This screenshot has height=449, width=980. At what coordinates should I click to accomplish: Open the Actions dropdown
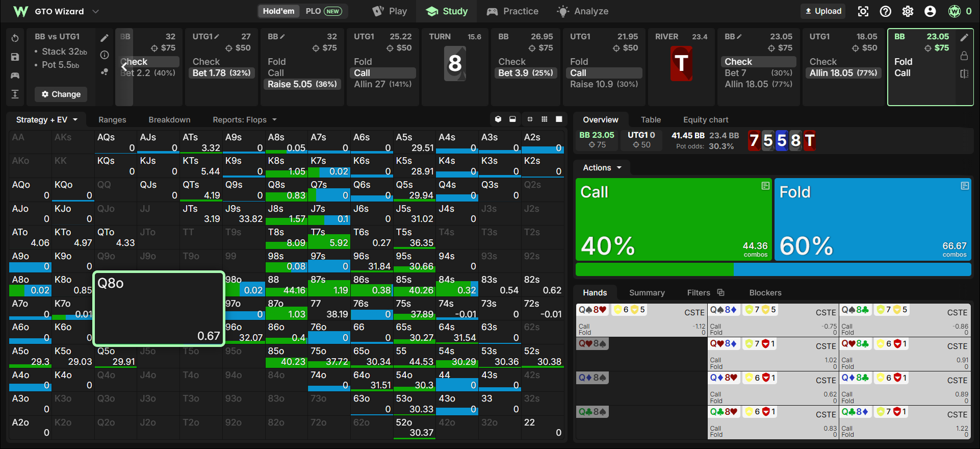(x=602, y=168)
